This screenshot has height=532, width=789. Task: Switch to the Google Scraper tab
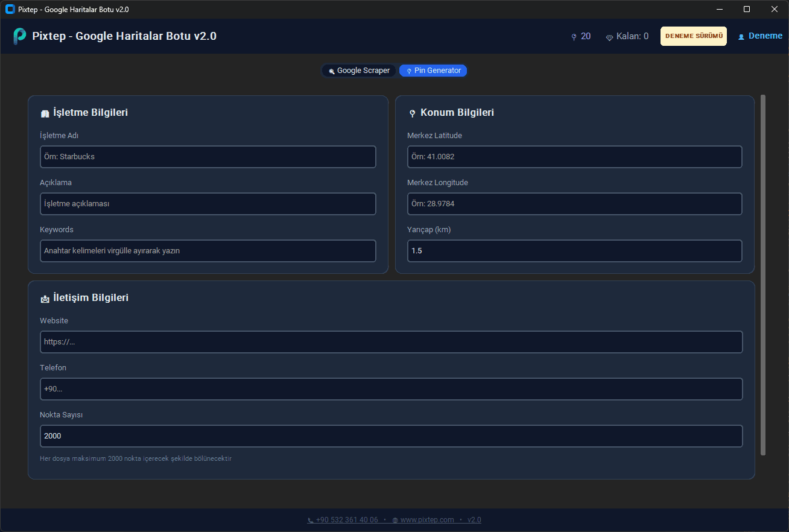[359, 71]
